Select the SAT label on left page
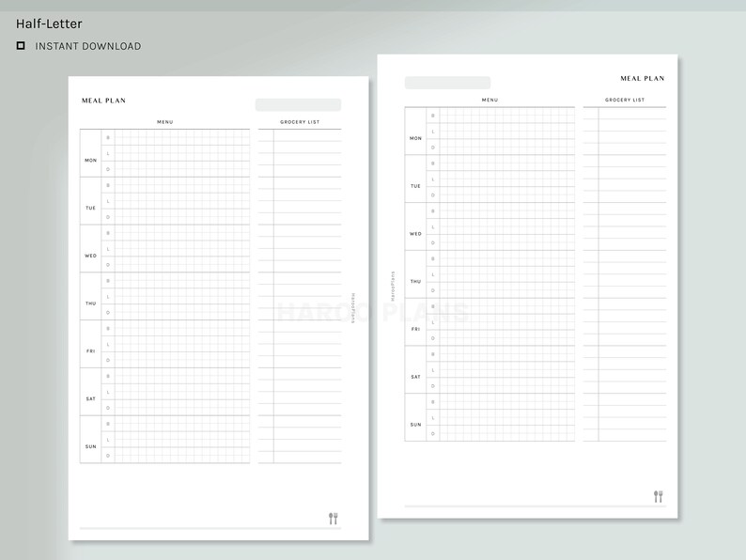 click(x=91, y=398)
